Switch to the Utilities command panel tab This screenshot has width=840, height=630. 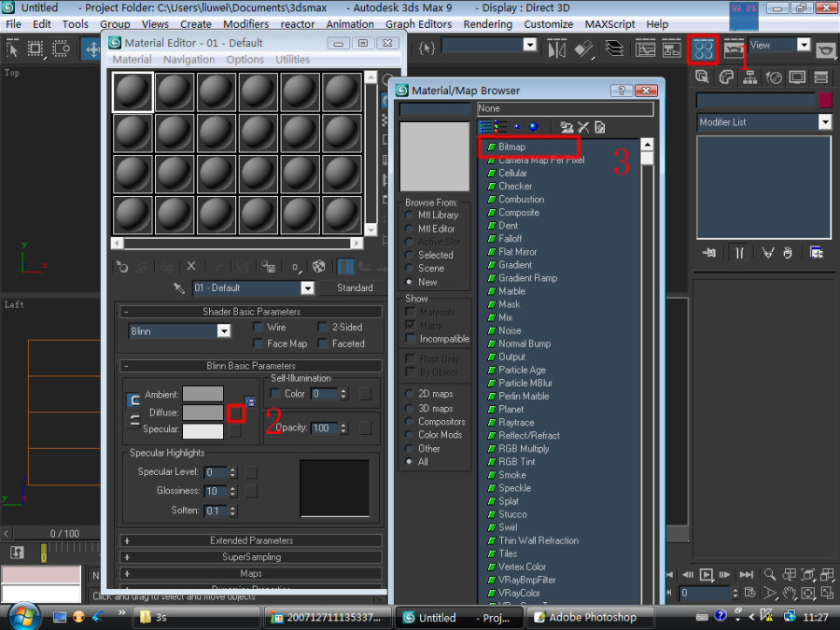(x=821, y=77)
